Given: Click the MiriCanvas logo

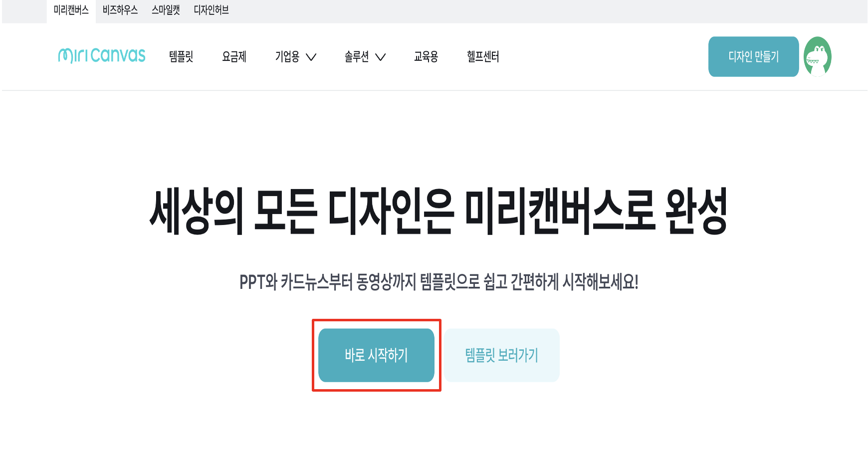Looking at the screenshot, I should pos(102,56).
